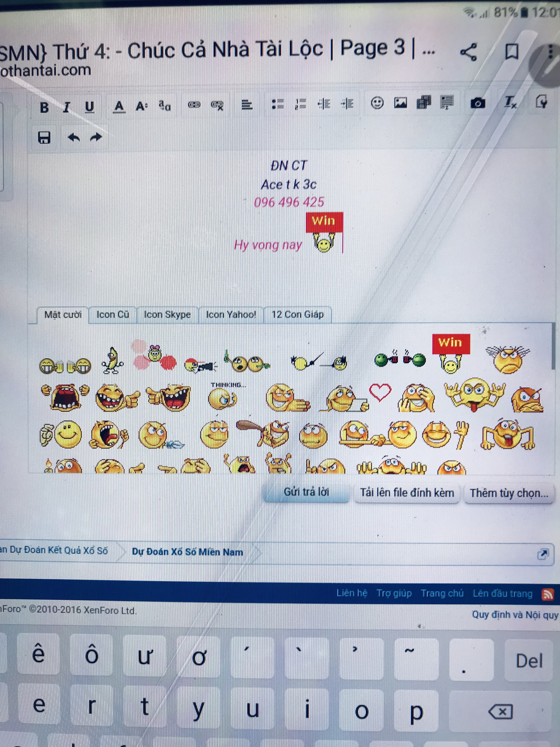560x747 pixels.
Task: Open the font size dropdown
Action: [141, 107]
